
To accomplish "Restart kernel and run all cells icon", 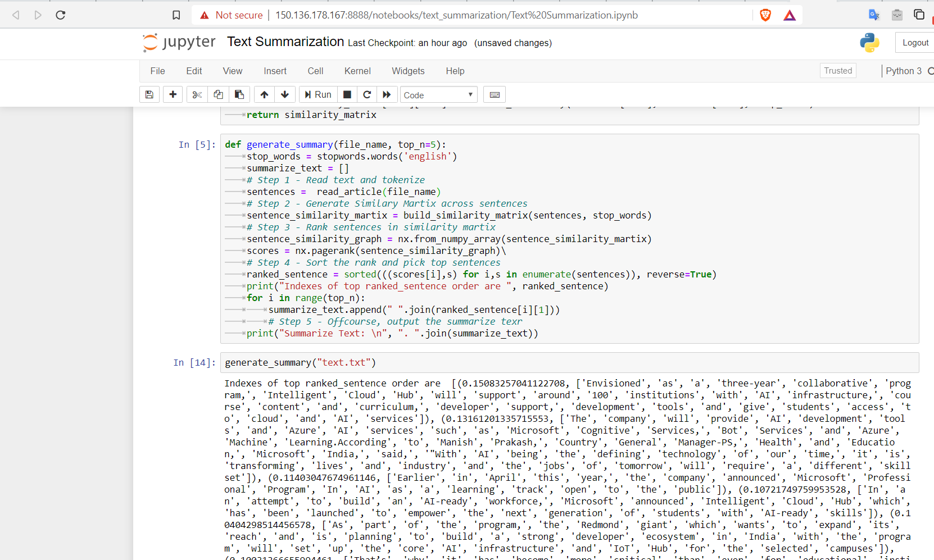I will tap(387, 94).
